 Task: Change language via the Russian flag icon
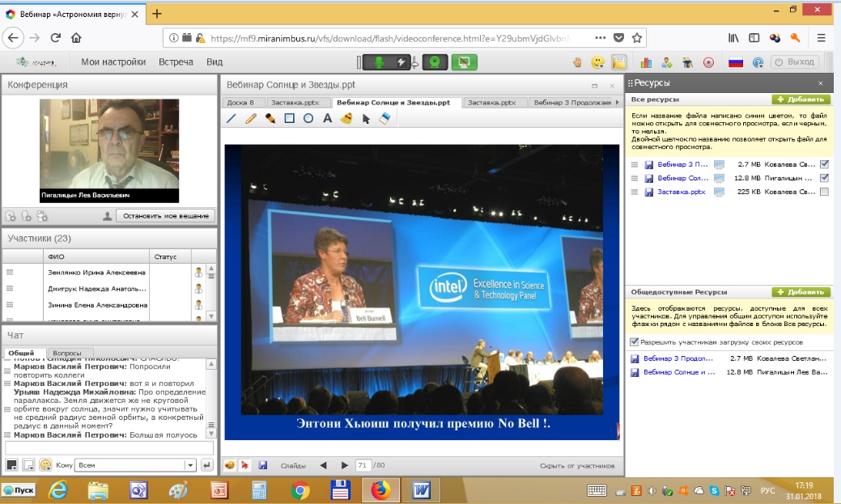point(736,63)
